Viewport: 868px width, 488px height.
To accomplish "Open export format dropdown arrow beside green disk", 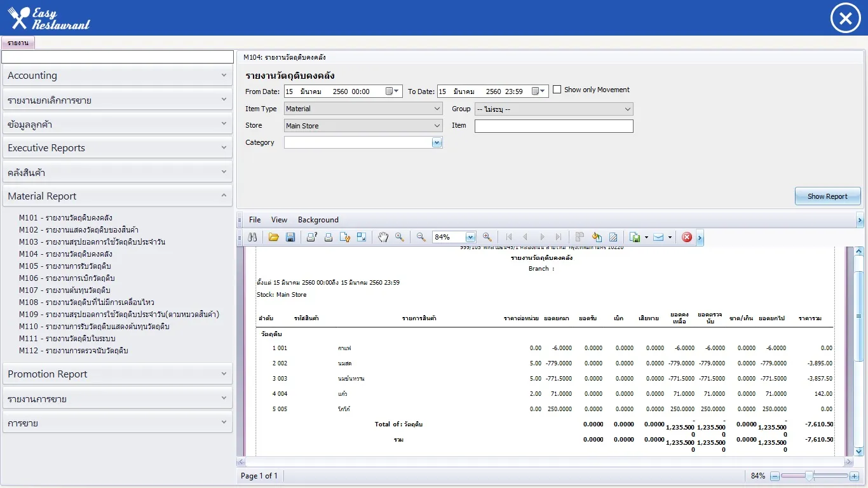I will (646, 237).
